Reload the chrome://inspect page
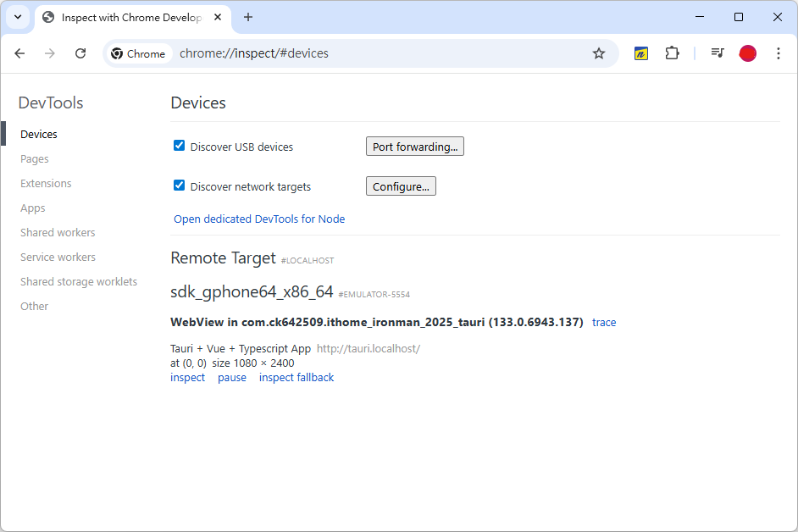 point(80,53)
